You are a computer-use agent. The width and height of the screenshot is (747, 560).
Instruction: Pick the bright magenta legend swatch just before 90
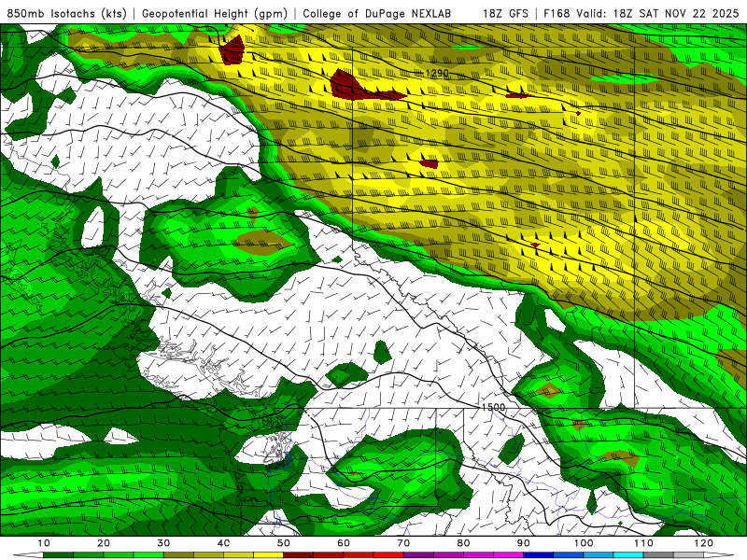click(x=508, y=555)
